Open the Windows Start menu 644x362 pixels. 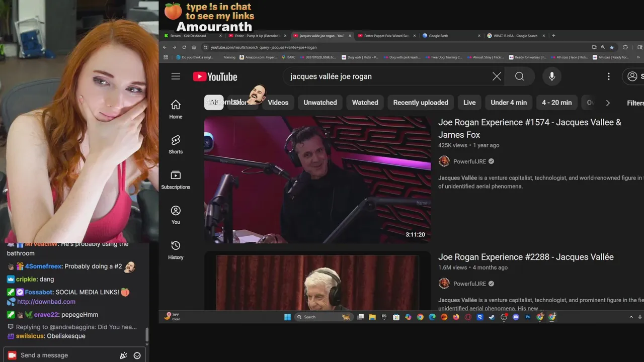click(287, 317)
